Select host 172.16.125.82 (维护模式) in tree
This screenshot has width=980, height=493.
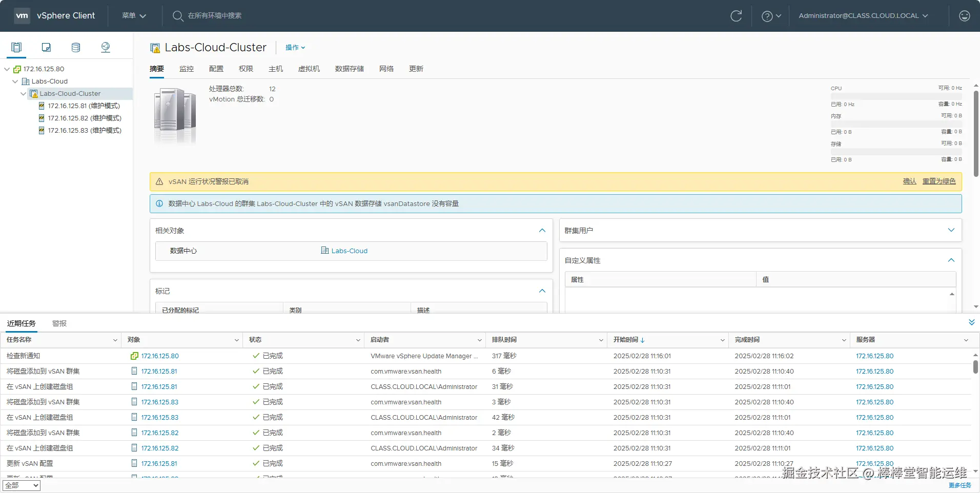pyautogui.click(x=85, y=118)
